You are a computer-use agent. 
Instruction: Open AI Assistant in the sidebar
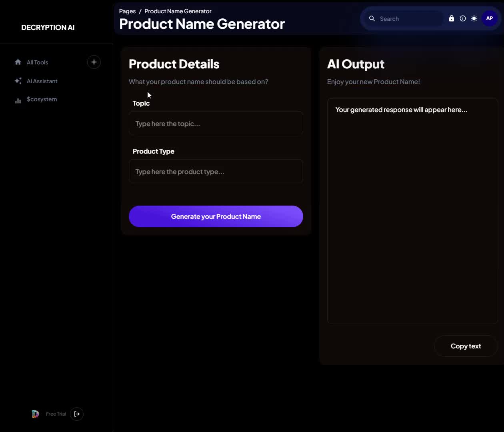tap(42, 81)
